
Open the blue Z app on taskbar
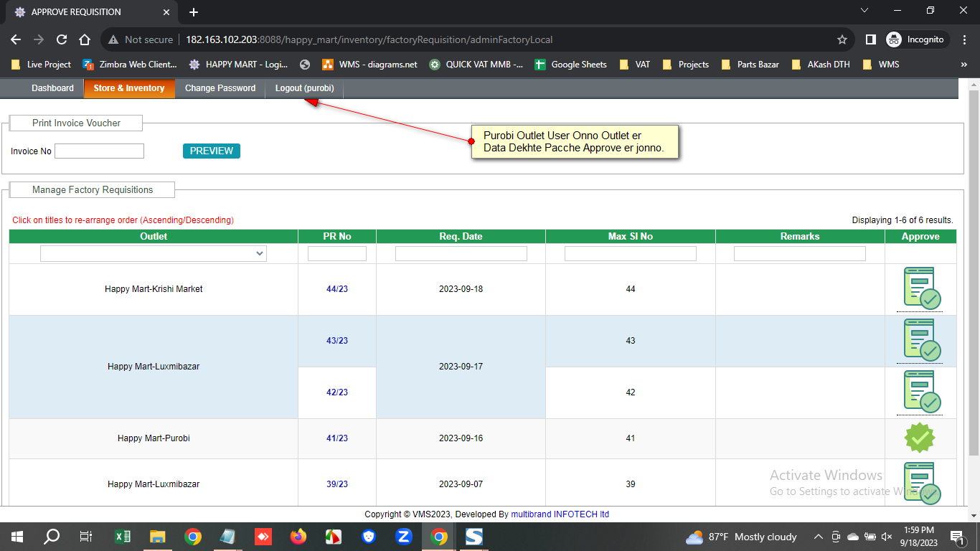pos(404,537)
